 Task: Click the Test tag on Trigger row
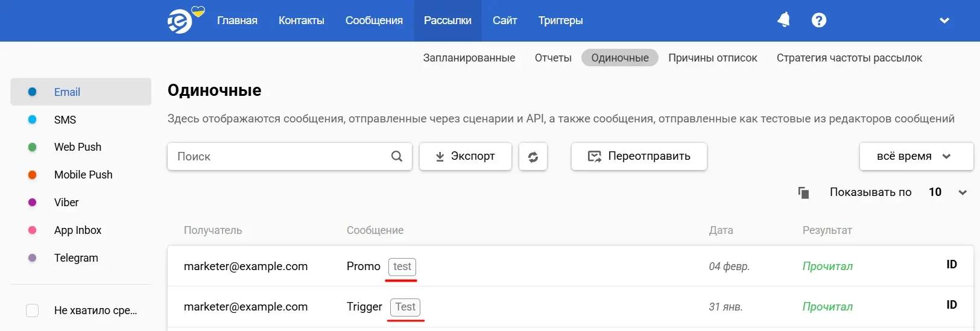405,307
